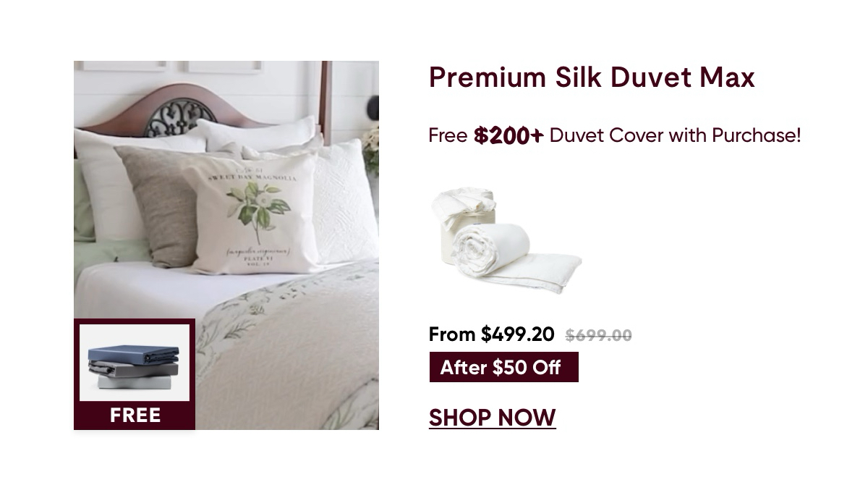The image size is (868, 485).
Task: Select the From $499.20 price
Action: (491, 334)
